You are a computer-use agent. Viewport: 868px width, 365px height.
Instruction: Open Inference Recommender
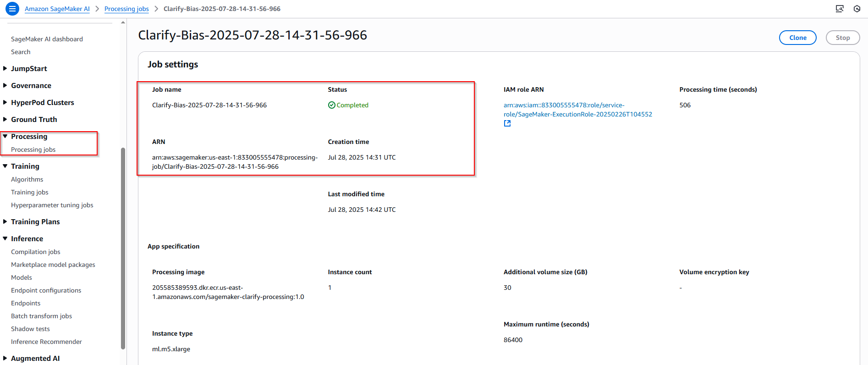[x=46, y=342]
